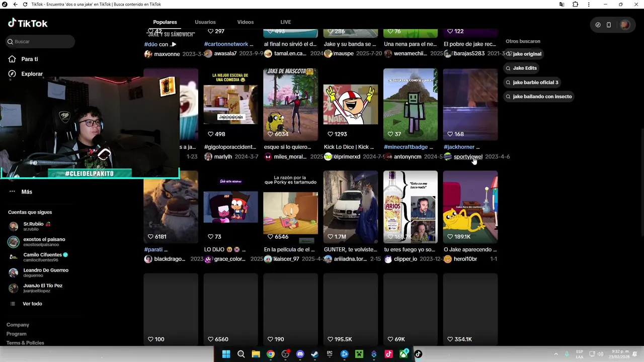Click the Buscar search field
The height and width of the screenshot is (362, 644).
[x=40, y=41]
